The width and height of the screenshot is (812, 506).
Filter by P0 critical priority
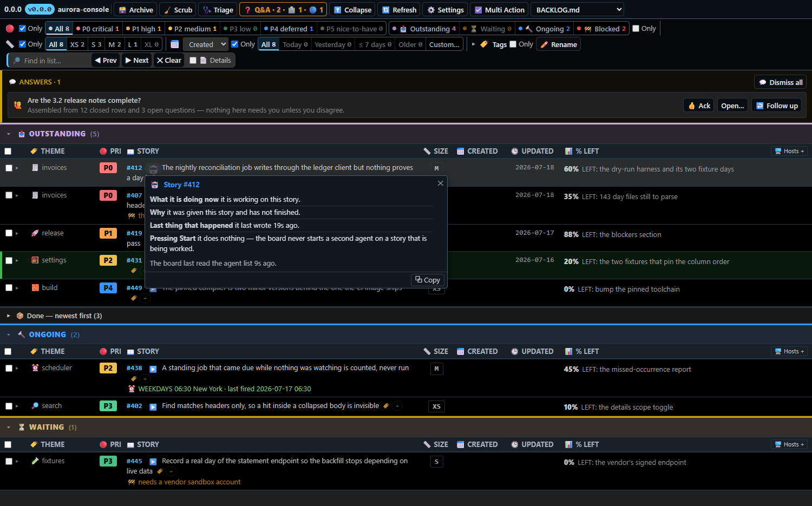click(97, 29)
